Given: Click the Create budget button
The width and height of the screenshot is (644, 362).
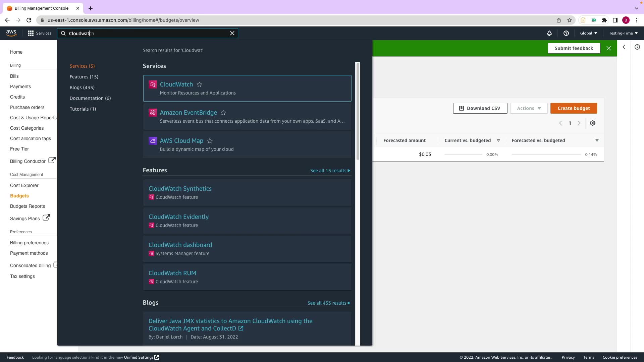Looking at the screenshot, I should 573,108.
